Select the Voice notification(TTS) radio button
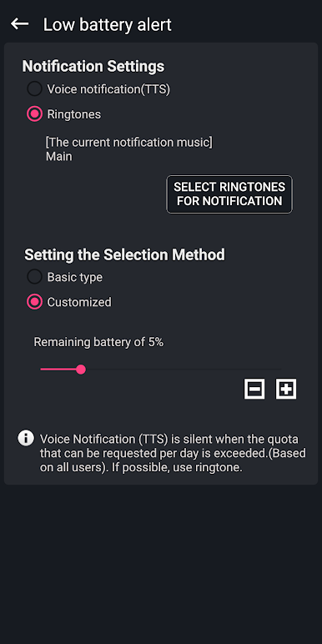 pos(34,88)
